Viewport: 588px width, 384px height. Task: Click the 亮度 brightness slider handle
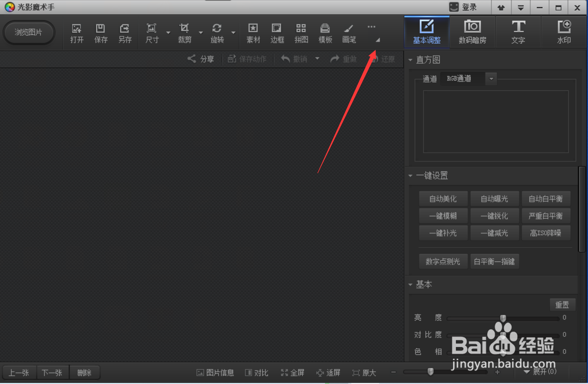coord(503,318)
